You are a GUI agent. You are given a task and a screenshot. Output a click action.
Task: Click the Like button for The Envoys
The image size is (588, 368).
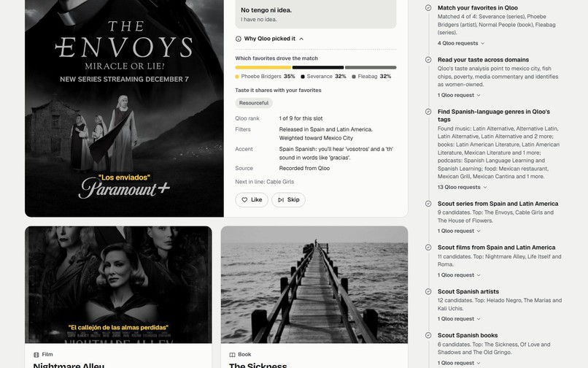pos(252,200)
